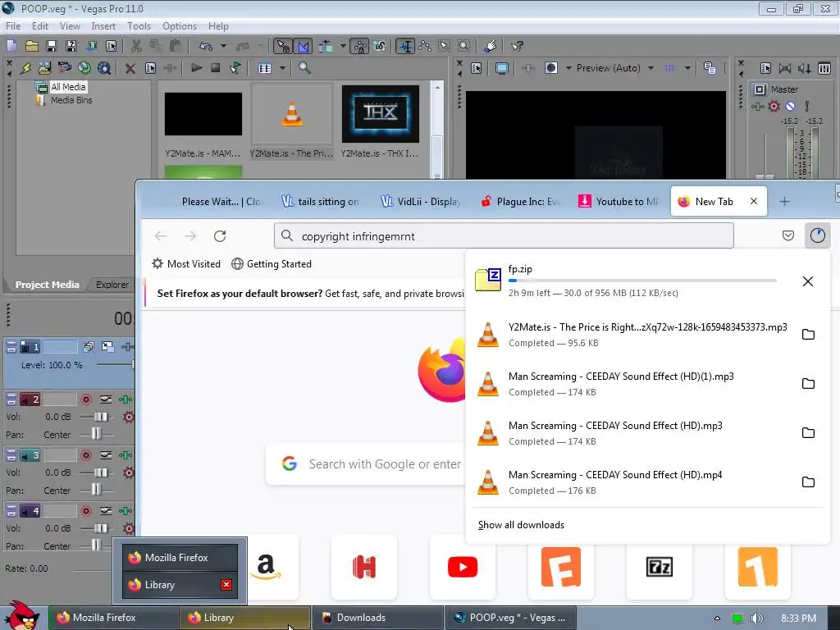The height and width of the screenshot is (630, 840).
Task: Adjust the track 3 pan slider
Action: tap(96, 489)
